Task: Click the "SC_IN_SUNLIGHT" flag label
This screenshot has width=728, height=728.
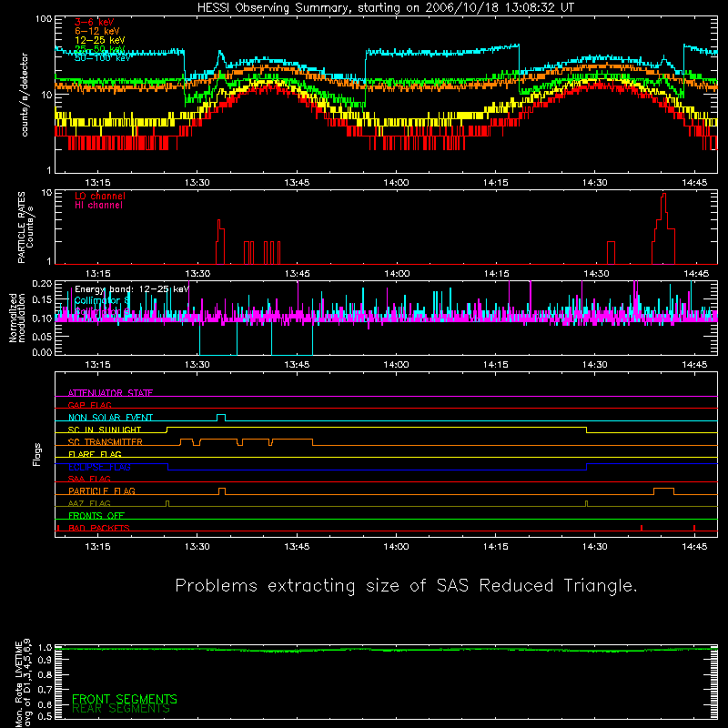Action: 105,430
